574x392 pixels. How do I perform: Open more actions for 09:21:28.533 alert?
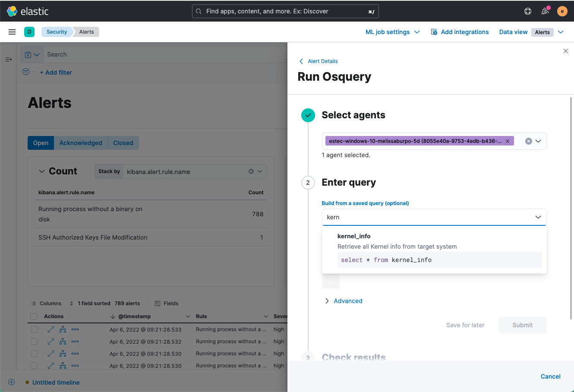[75, 329]
